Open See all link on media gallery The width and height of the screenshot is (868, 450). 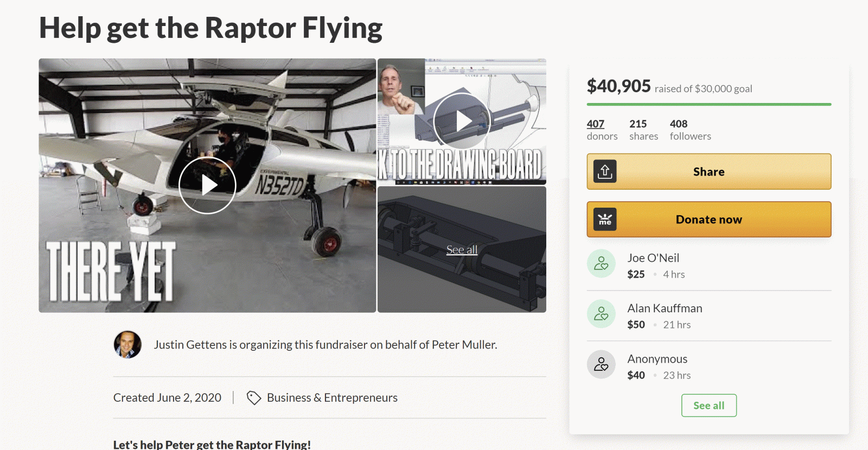(x=462, y=250)
